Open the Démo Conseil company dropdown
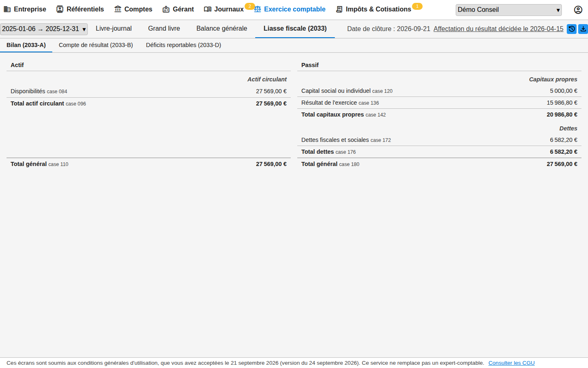 click(x=508, y=10)
